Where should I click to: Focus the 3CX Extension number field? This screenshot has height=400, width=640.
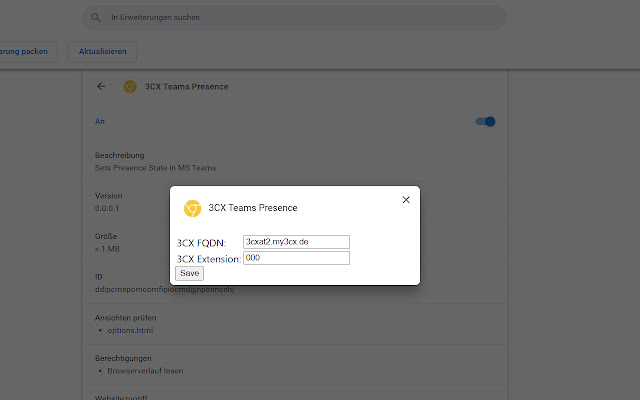pyautogui.click(x=296, y=258)
